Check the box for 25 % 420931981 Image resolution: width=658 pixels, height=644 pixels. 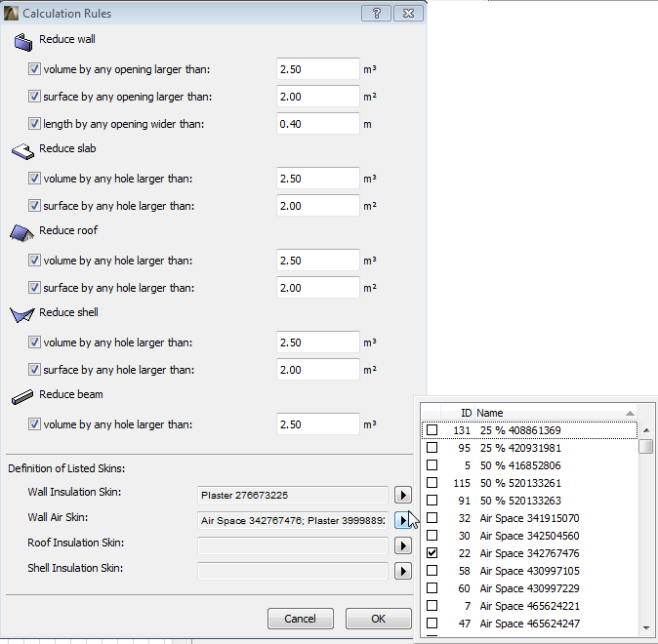(432, 448)
